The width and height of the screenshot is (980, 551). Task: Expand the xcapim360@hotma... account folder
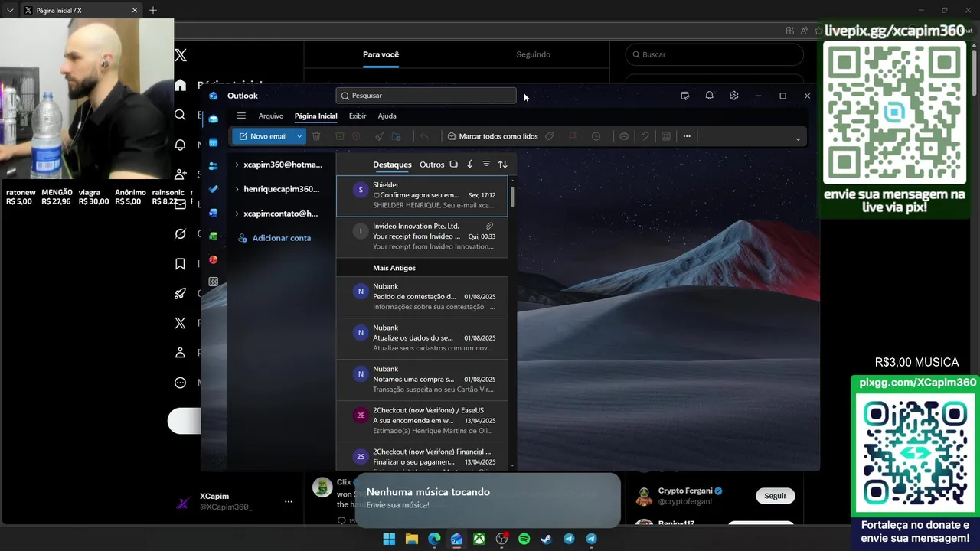[237, 165]
